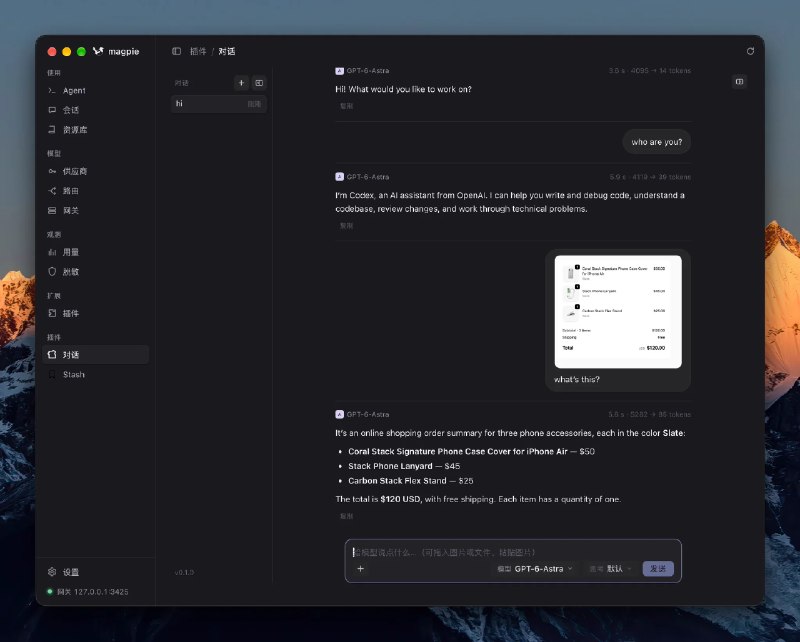Click the refresh icon in the top-right corner

750,52
